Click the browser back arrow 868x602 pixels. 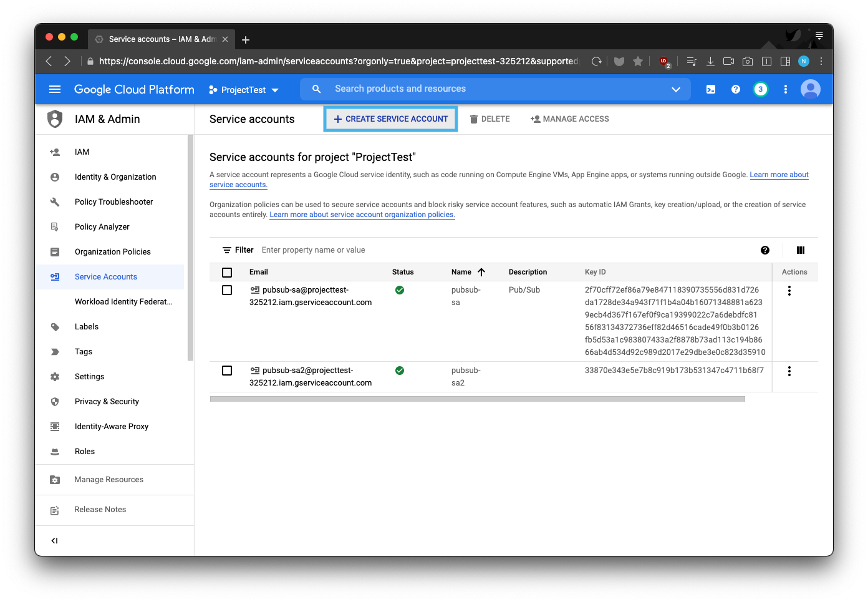click(49, 61)
